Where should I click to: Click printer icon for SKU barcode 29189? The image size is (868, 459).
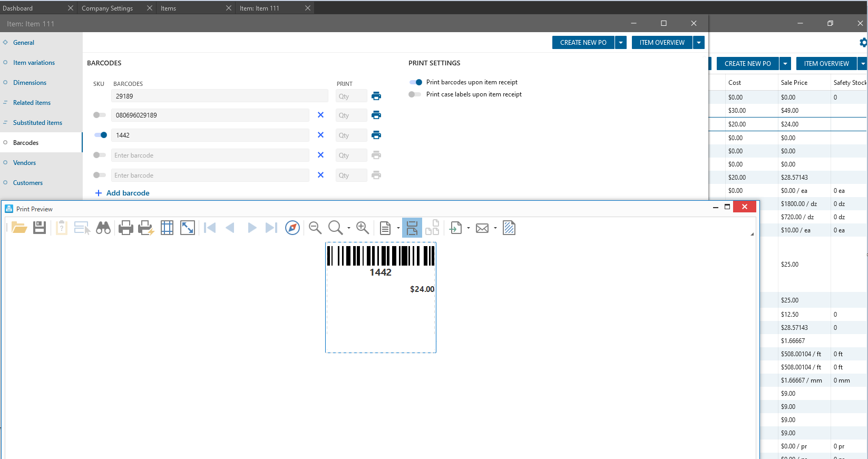pos(376,96)
